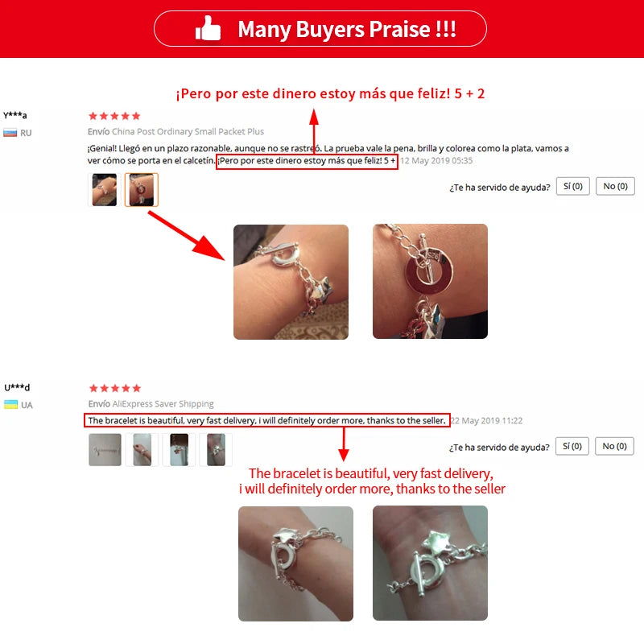Click the thumbs-up icon in the banner
644x644 pixels.
[x=208, y=28]
